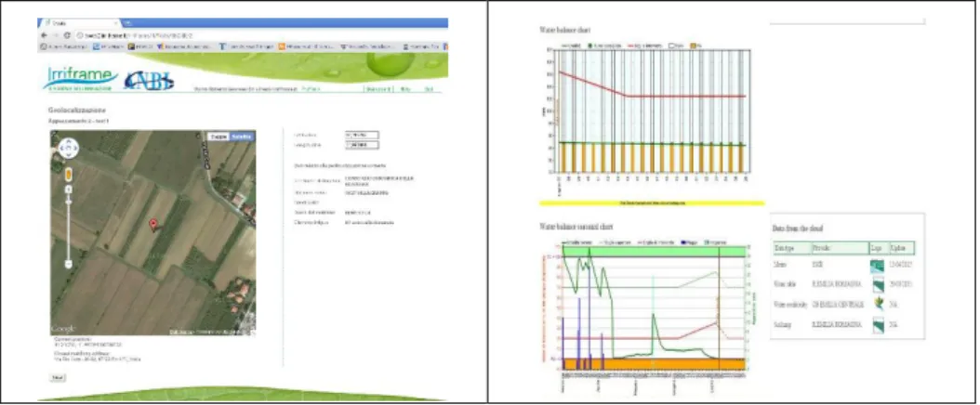The width and height of the screenshot is (980, 405).
Task: Click the map zoom slider track
Action: click(68, 228)
